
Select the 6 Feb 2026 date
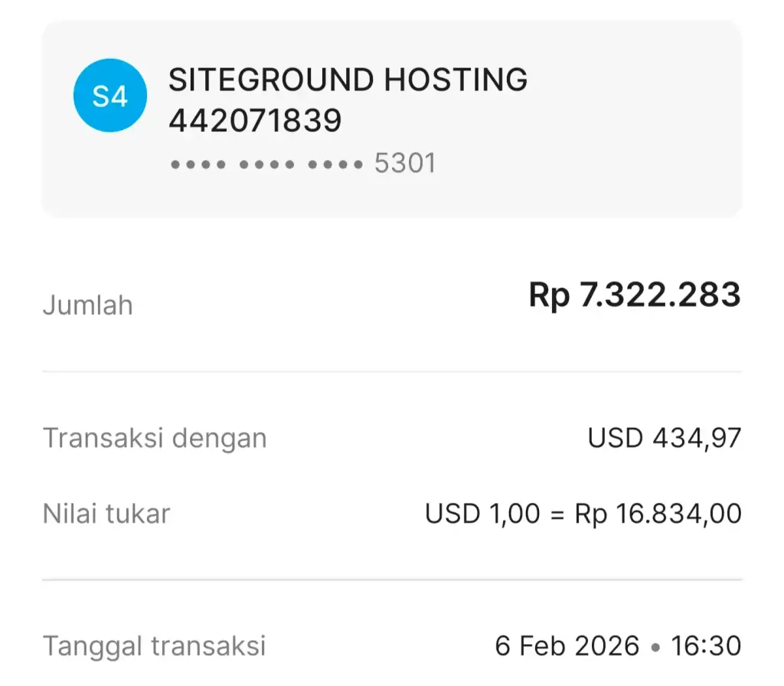tap(567, 645)
